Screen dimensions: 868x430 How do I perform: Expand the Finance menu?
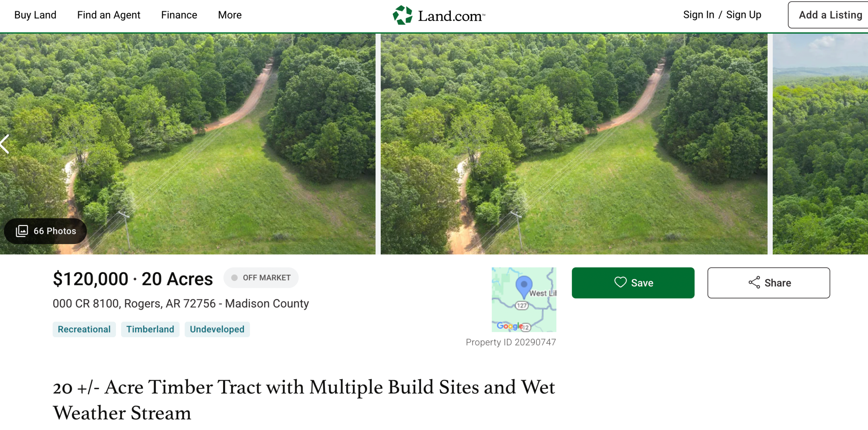[179, 15]
